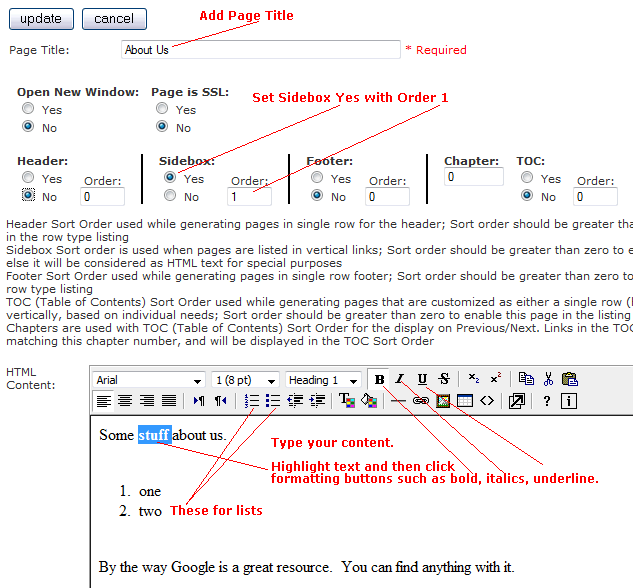
Task: Select Yes for Open New Window
Action: coord(28,108)
